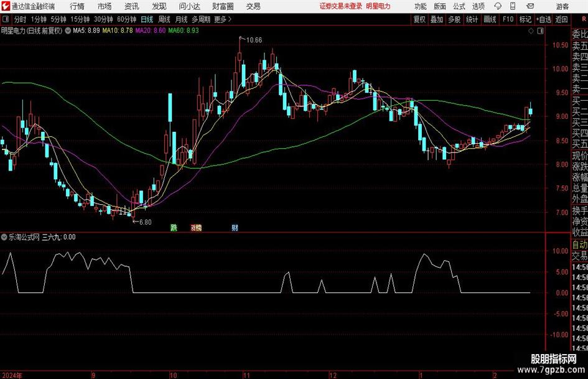588x379 pixels.
Task: Click the 涨榜 marker below chart
Action: [x=196, y=227]
